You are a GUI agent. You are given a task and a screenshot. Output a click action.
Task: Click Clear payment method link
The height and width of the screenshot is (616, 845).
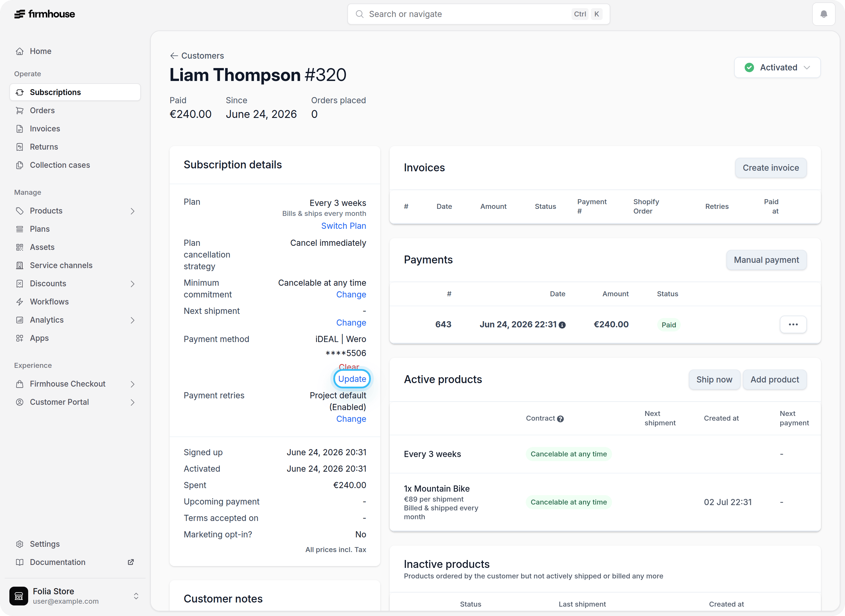pos(349,367)
